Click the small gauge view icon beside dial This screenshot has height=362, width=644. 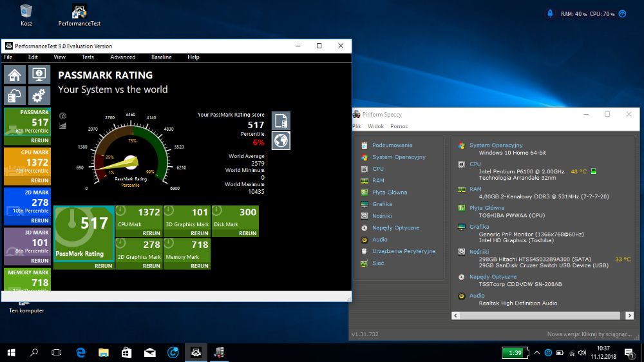pyautogui.click(x=62, y=116)
